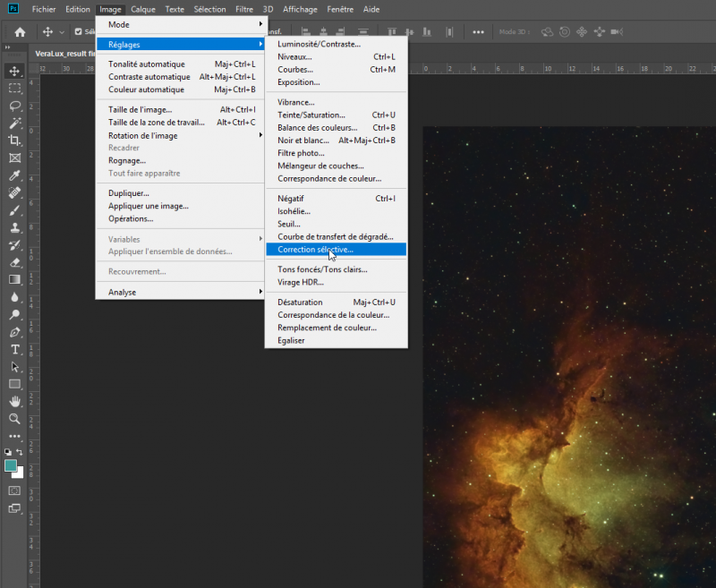Select Niveaux... adjustment
Screen dimensions: 716x588
(337, 56)
